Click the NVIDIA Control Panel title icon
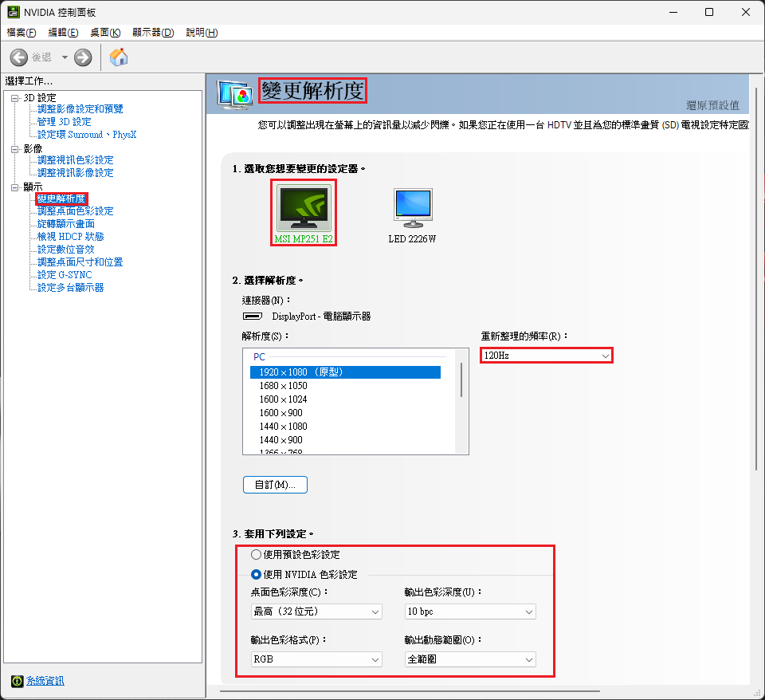The width and height of the screenshot is (765, 700). tap(14, 12)
